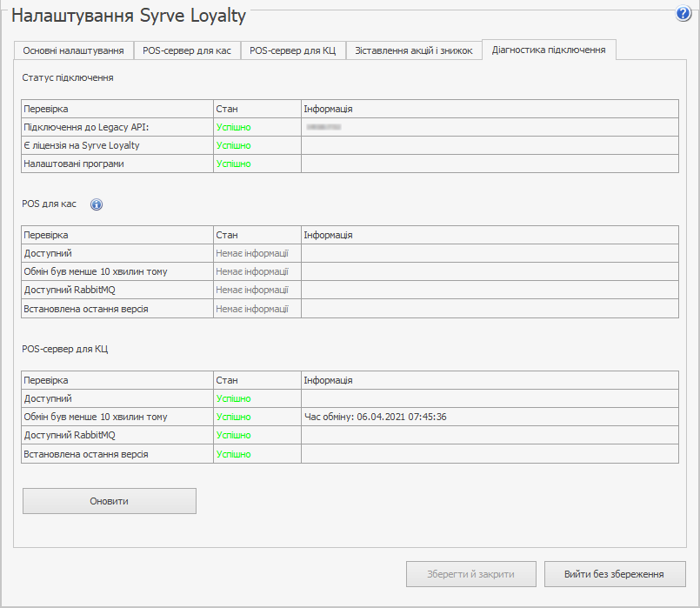Click the POS-сервер для КЦ section heading
Screen dimensions: 700x608
[x=65, y=349]
